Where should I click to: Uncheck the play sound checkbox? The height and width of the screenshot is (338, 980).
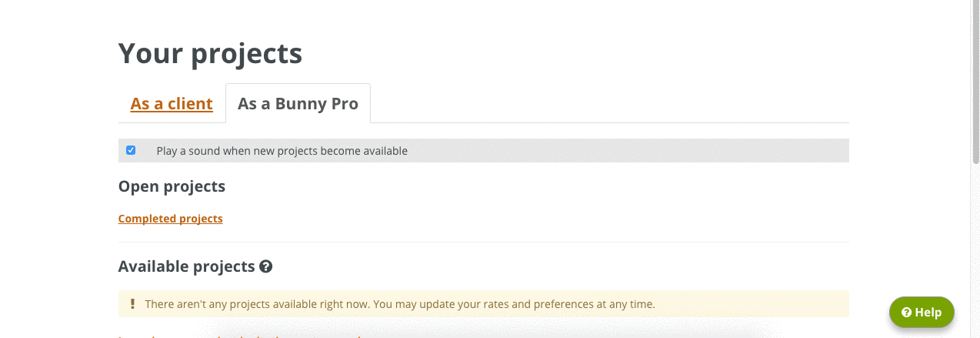pyautogui.click(x=131, y=150)
